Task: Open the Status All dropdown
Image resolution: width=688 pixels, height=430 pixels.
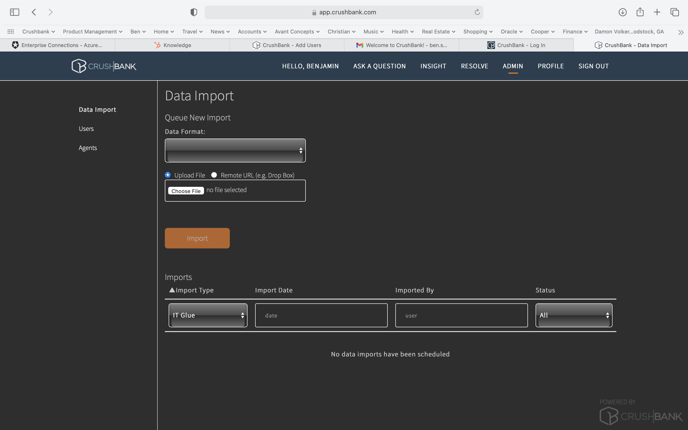Action: click(x=574, y=315)
